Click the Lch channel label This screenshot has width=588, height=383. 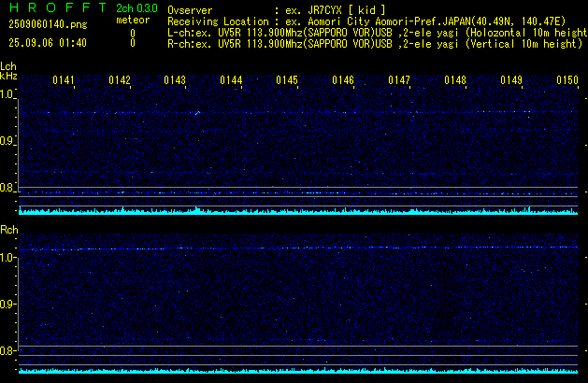8,66
